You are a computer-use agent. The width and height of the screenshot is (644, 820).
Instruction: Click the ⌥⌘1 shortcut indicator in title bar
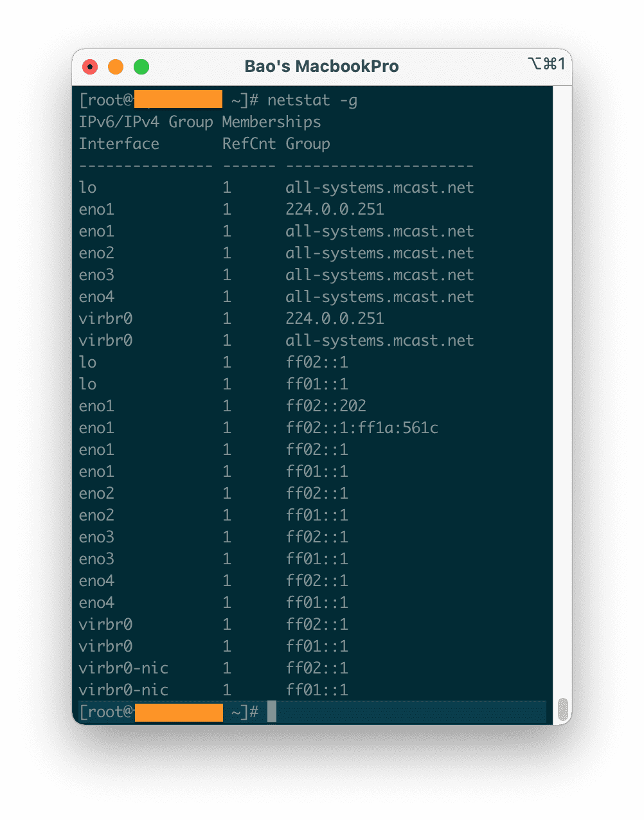pyautogui.click(x=546, y=64)
